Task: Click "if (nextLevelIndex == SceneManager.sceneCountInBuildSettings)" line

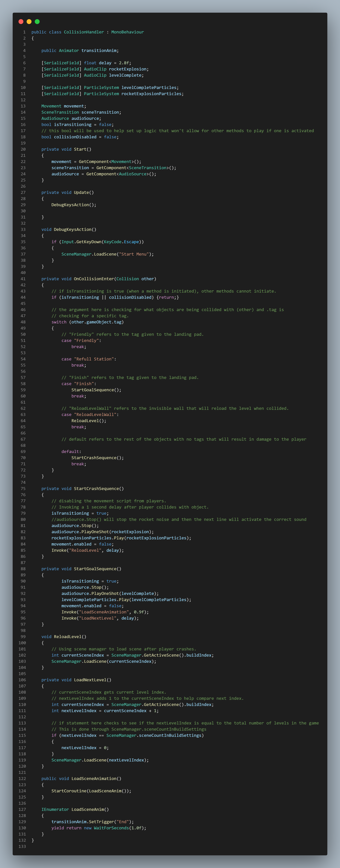Action: [128, 736]
